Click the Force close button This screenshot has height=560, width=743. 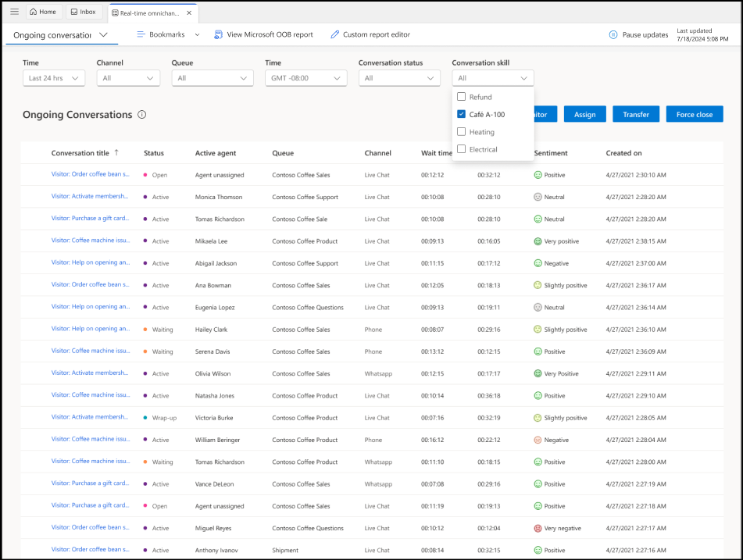[x=694, y=113]
